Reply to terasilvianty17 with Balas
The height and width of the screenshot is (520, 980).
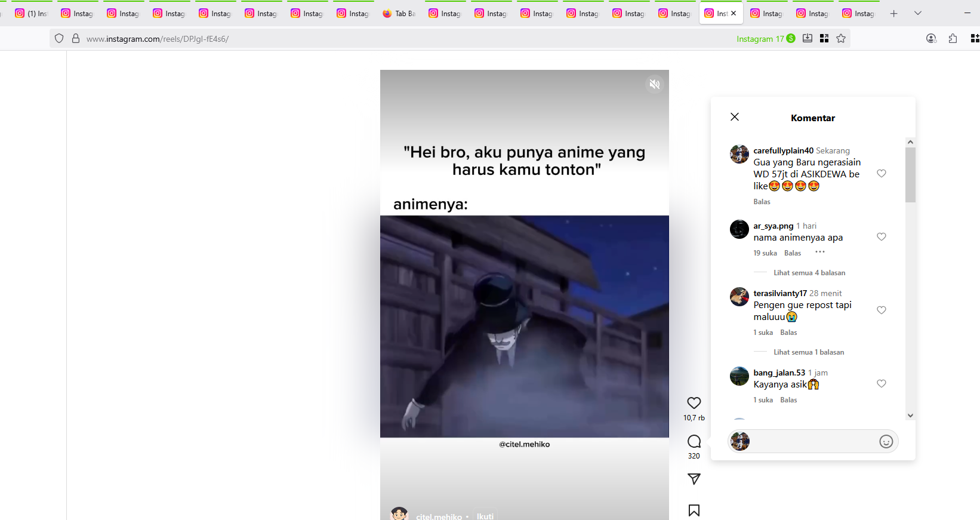[x=788, y=333]
